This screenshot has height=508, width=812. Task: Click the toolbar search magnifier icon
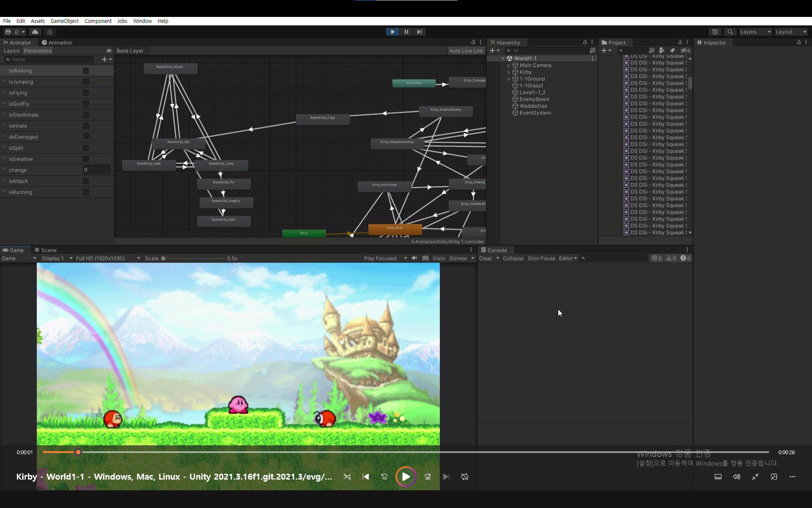pos(730,32)
